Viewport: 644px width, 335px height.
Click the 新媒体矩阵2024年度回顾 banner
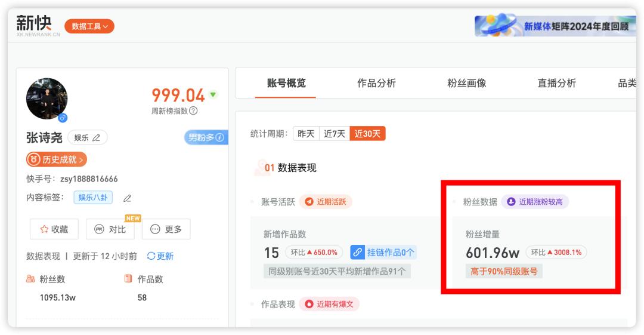tap(556, 26)
